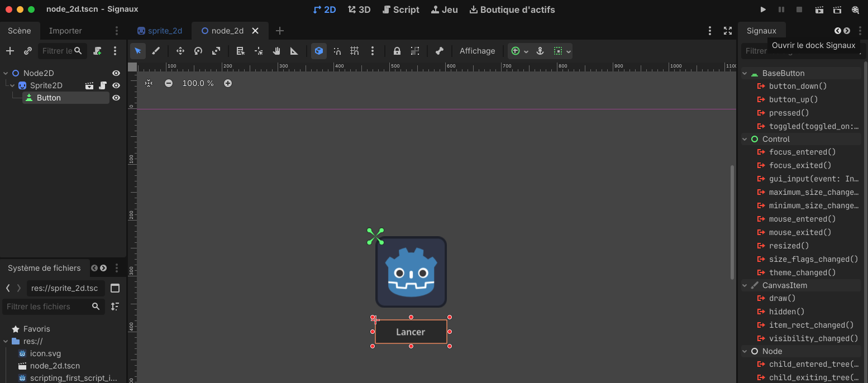Collapse the BaseButton signals group
Viewport: 868px width, 383px height.
tap(745, 73)
